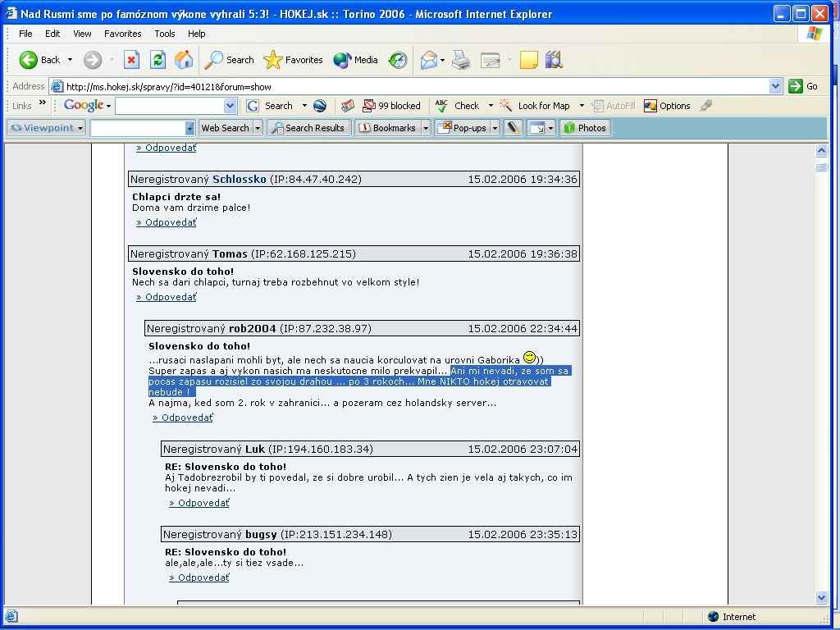Go to Home page icon
The height and width of the screenshot is (630, 840).
pos(184,60)
